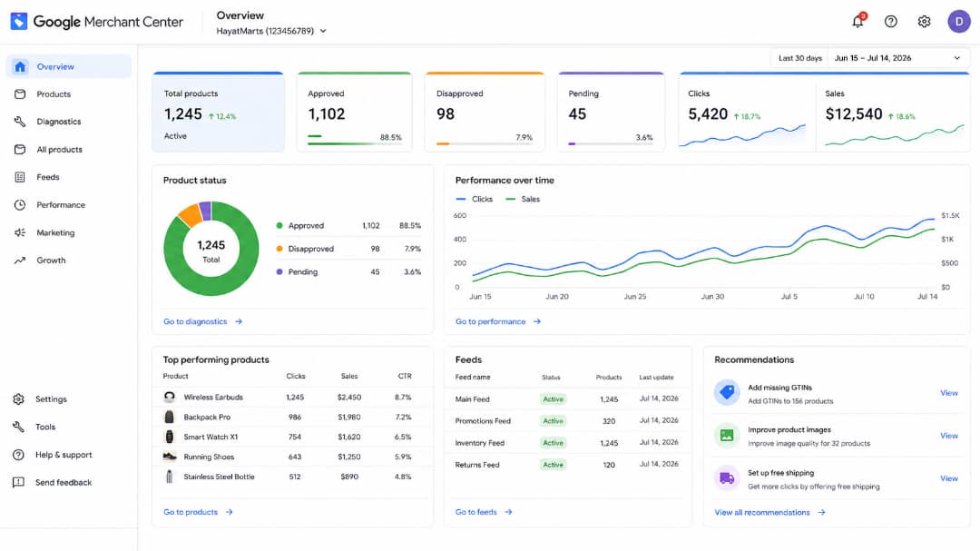Click the Add missing GTINs tag icon
Screen dimensions: 980x551
[727, 393]
